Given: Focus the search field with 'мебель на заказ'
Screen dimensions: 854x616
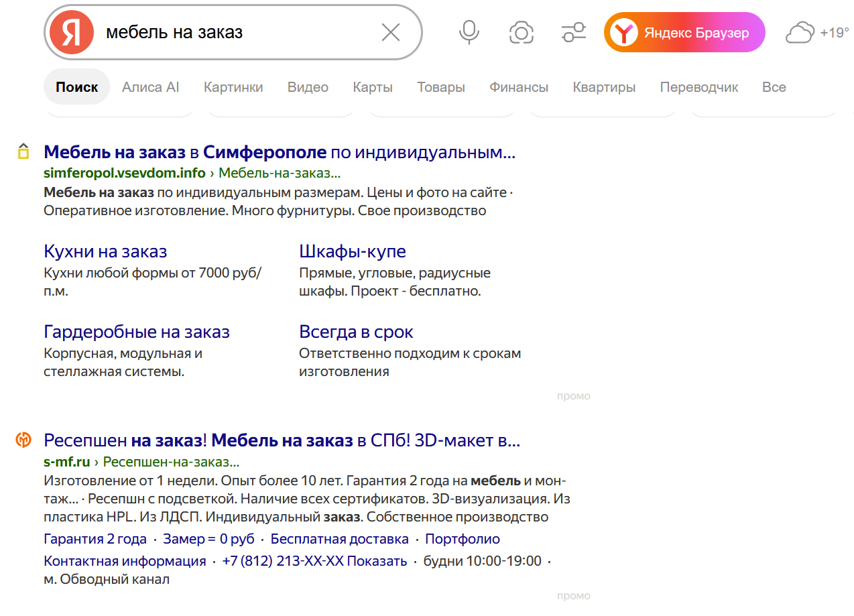Looking at the screenshot, I should [x=235, y=32].
